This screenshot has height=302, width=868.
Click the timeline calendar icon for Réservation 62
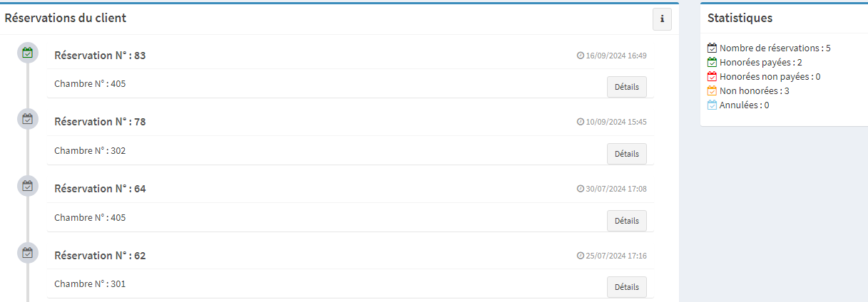(27, 253)
